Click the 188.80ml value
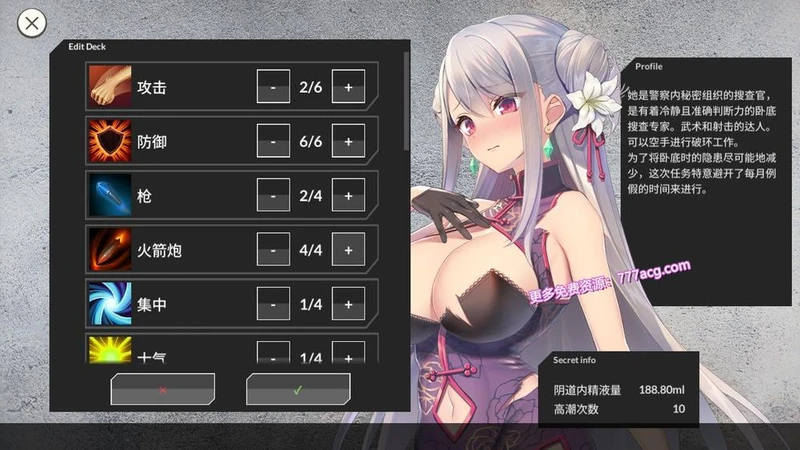The image size is (800, 450). point(662,390)
